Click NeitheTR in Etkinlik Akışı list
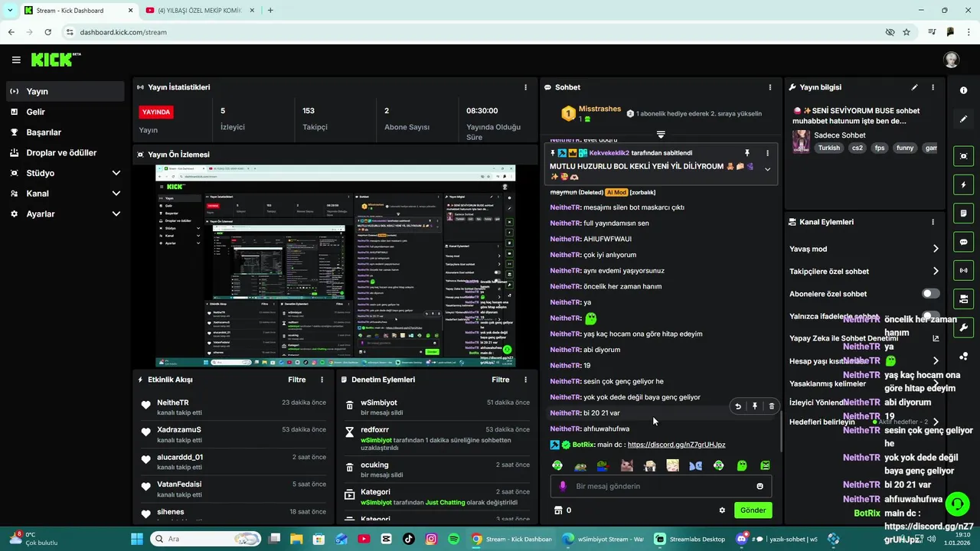The height and width of the screenshot is (551, 980). 173,403
